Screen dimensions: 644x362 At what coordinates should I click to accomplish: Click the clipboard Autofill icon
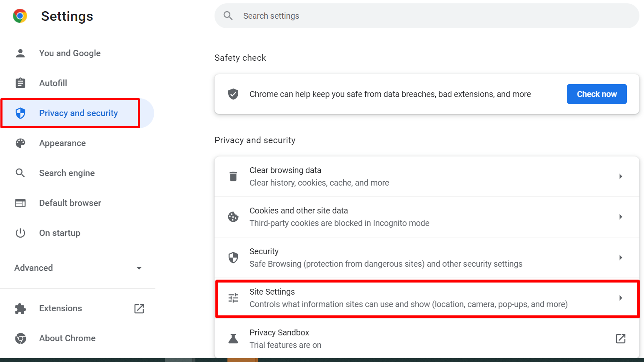(x=20, y=83)
